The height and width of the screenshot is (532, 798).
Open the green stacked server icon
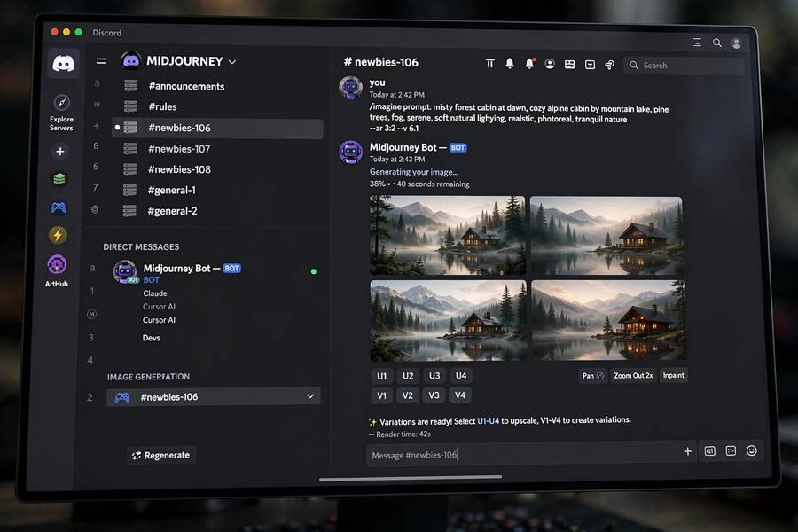tap(59, 179)
